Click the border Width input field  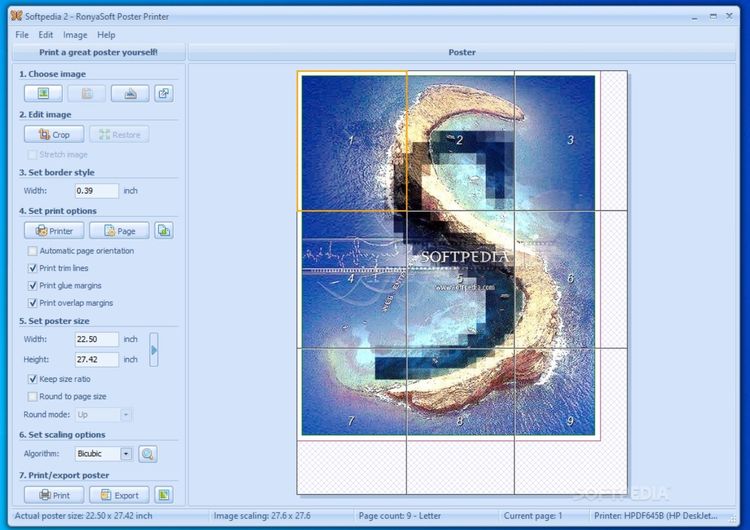(97, 190)
